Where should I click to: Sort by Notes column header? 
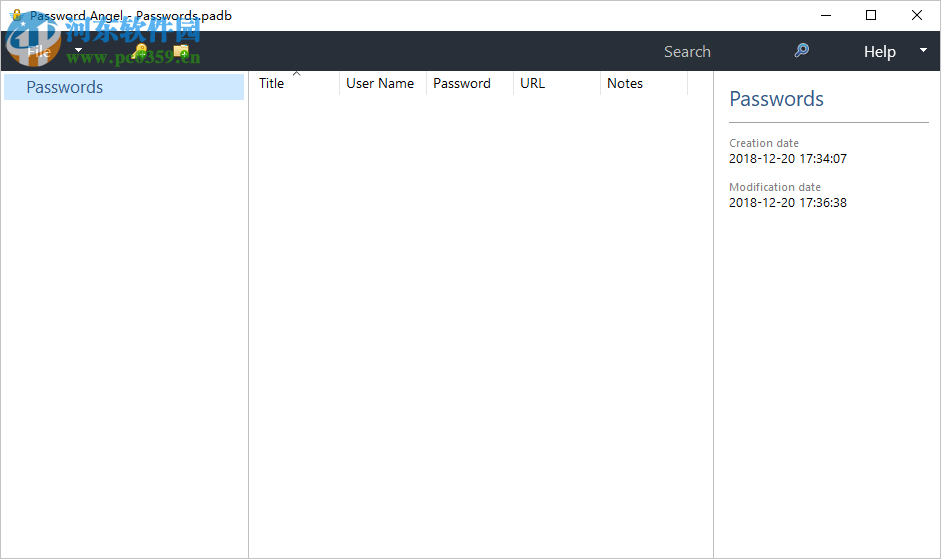[643, 83]
